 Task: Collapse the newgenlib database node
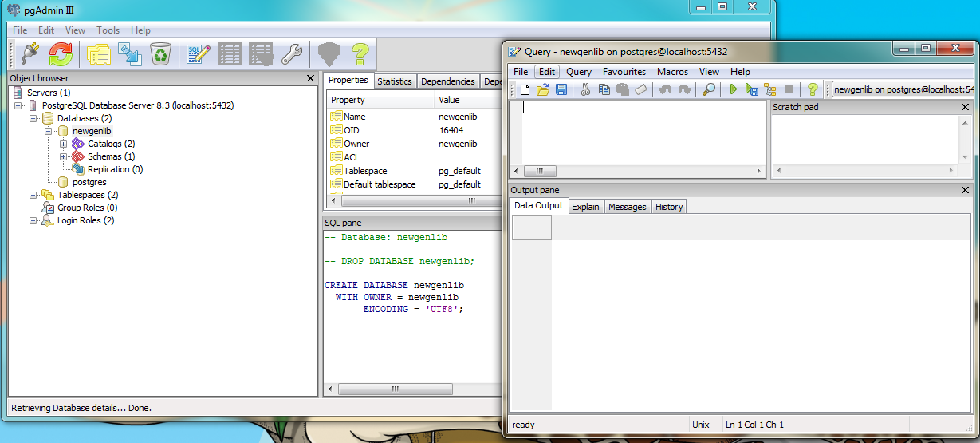click(49, 131)
